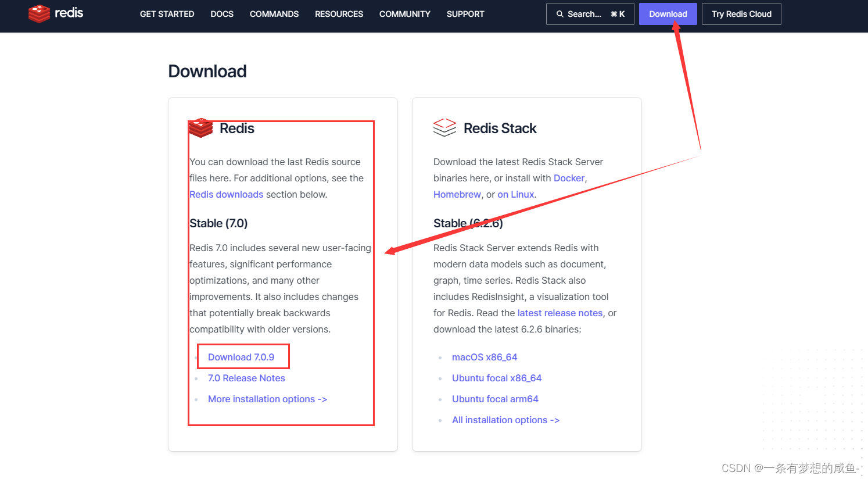The height and width of the screenshot is (479, 868).
Task: Click the Stable (7.0) heading
Action: [x=218, y=223]
